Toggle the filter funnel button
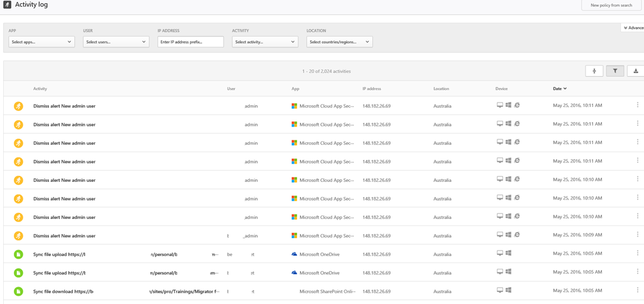The image size is (644, 304). coord(614,71)
